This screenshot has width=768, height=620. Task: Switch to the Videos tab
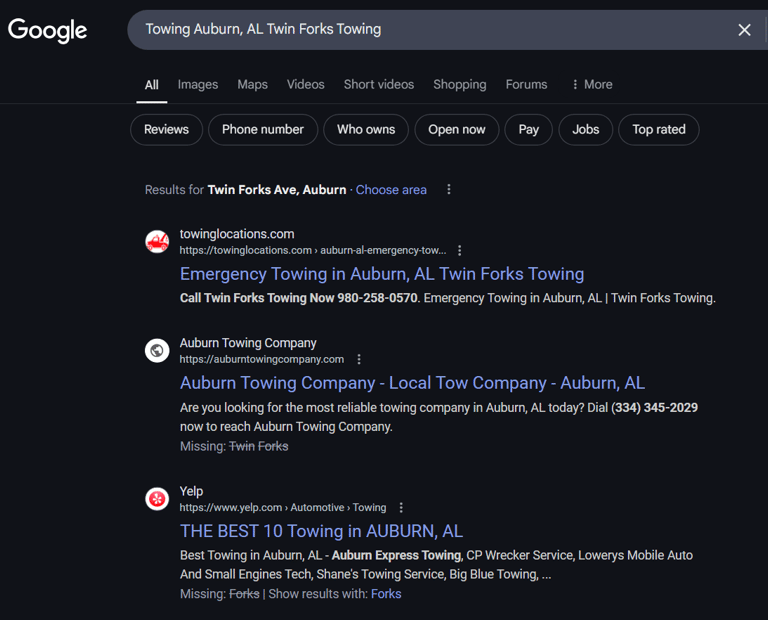pyautogui.click(x=306, y=85)
